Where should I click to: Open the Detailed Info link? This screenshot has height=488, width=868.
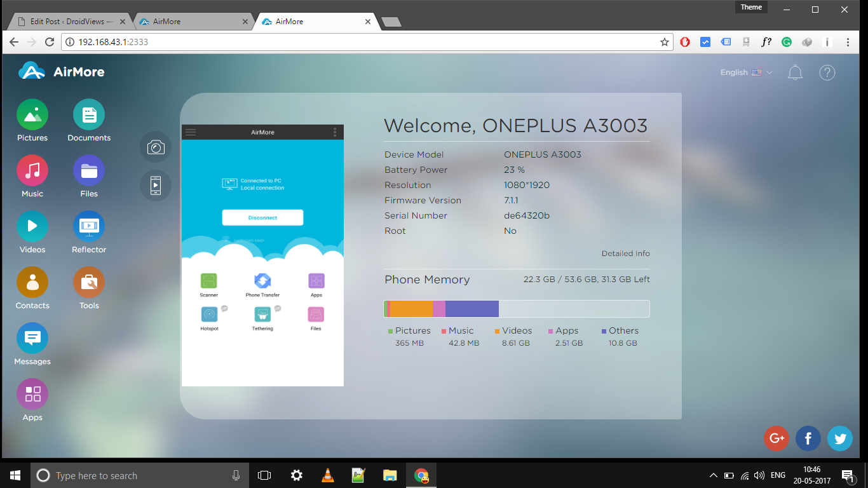pos(626,254)
